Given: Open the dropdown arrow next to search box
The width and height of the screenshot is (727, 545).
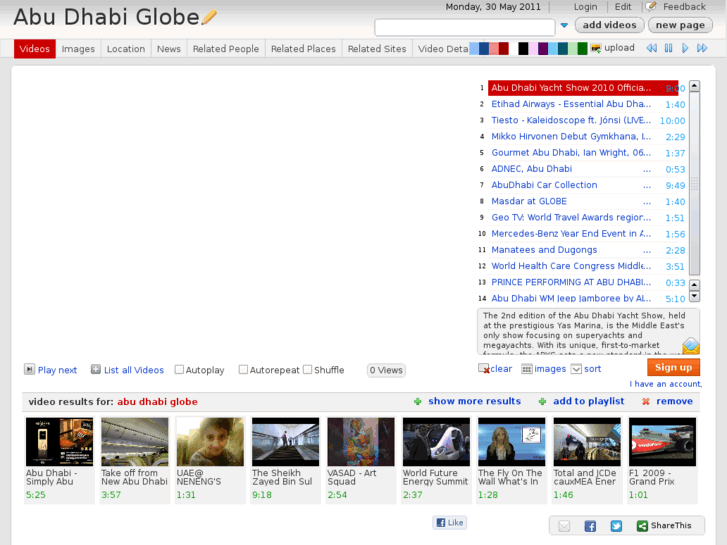Looking at the screenshot, I should [x=564, y=26].
